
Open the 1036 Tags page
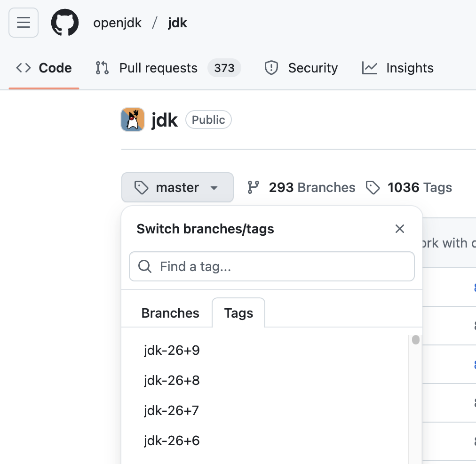(419, 187)
